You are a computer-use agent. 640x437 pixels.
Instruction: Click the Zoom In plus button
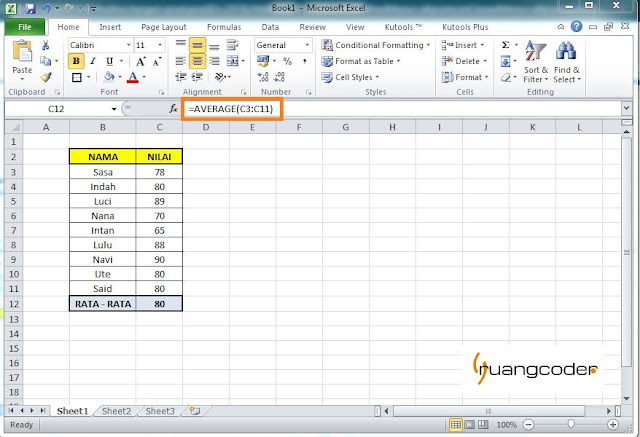pyautogui.click(x=613, y=425)
